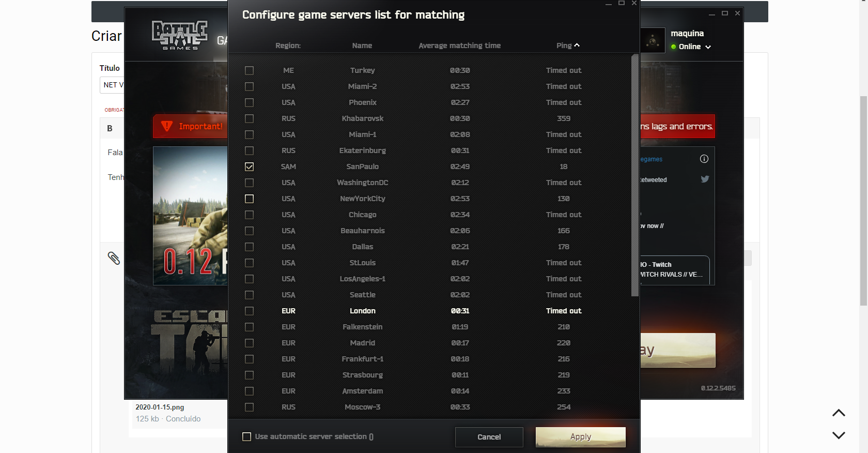Click the info icon in news panel
This screenshot has height=453, width=868.
click(x=704, y=159)
